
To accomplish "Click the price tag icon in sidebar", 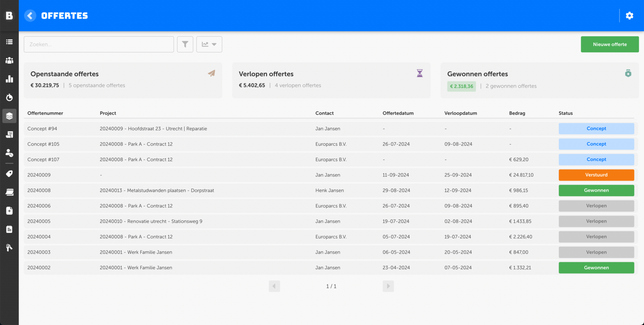I will (9, 174).
